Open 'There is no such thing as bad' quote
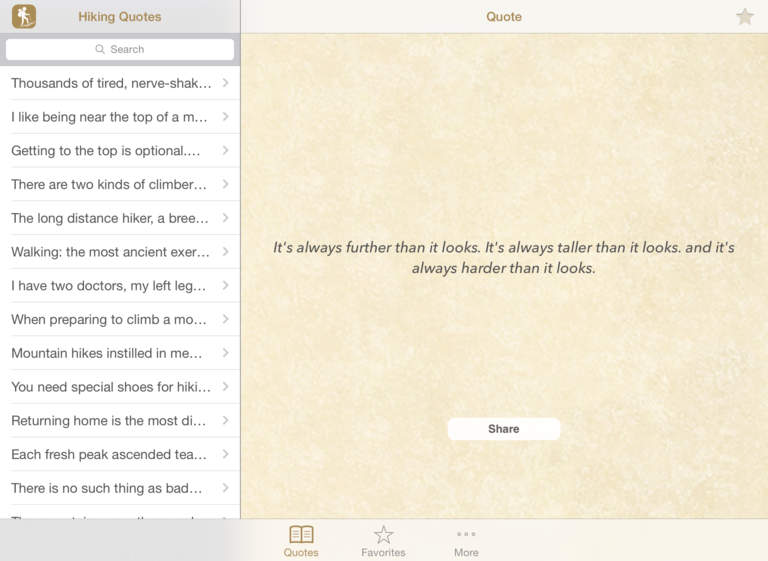This screenshot has height=561, width=768. pos(110,488)
